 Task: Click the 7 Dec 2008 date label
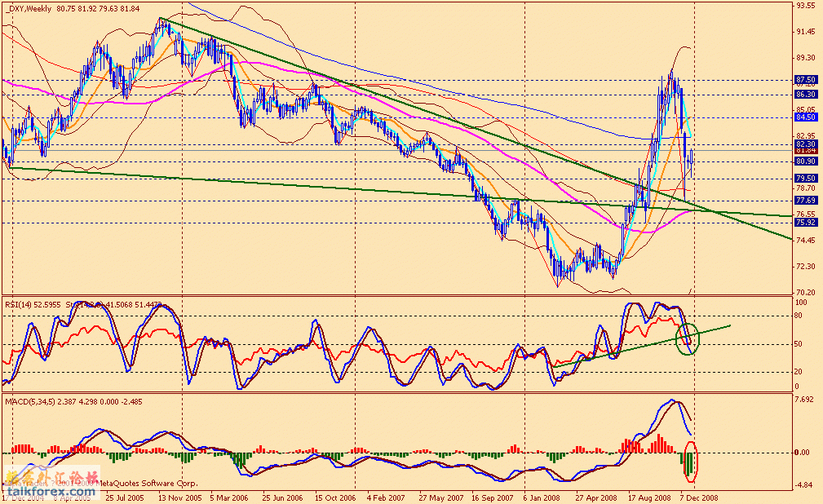(698, 497)
